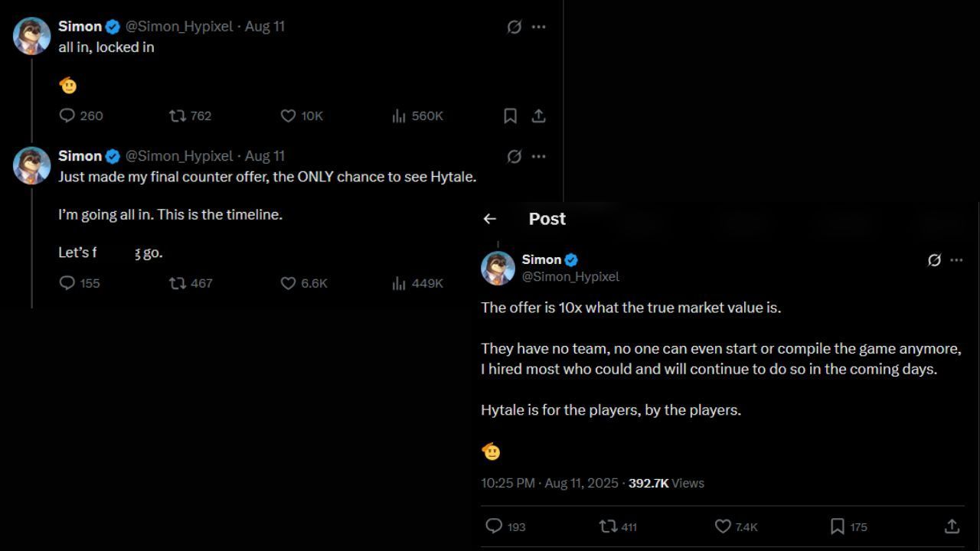Like the final counter offer post
The width and height of the screenshot is (980, 551).
coord(288,283)
